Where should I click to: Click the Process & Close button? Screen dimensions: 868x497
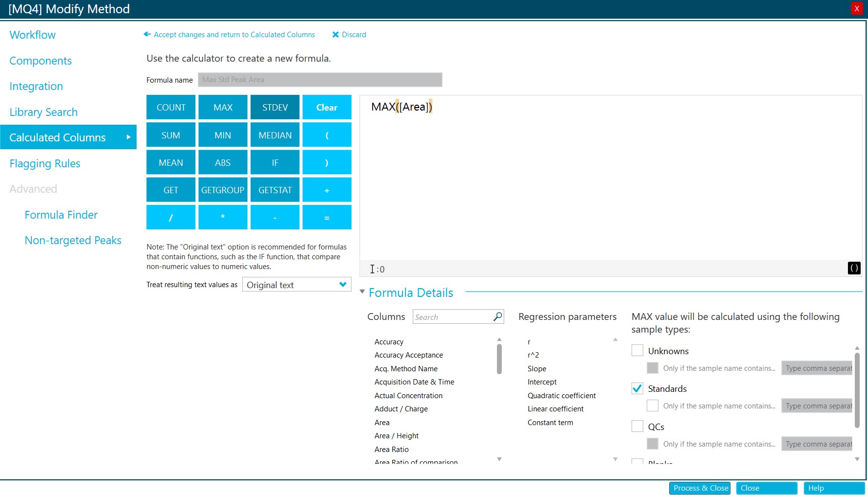(x=700, y=488)
